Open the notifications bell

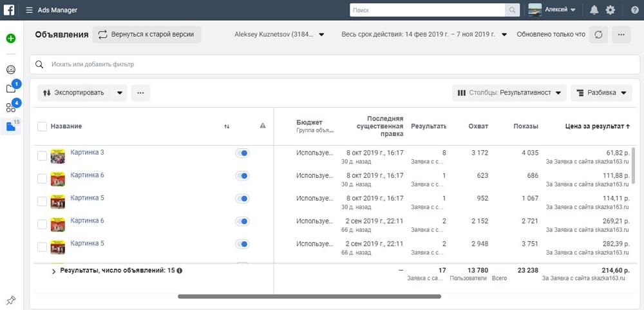(x=594, y=10)
